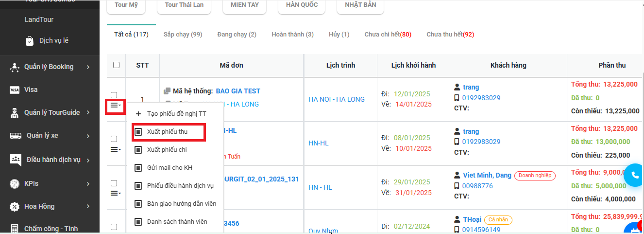Tick checkbox for the Quy Nhơn row
The image size is (644, 234).
[x=114, y=227]
